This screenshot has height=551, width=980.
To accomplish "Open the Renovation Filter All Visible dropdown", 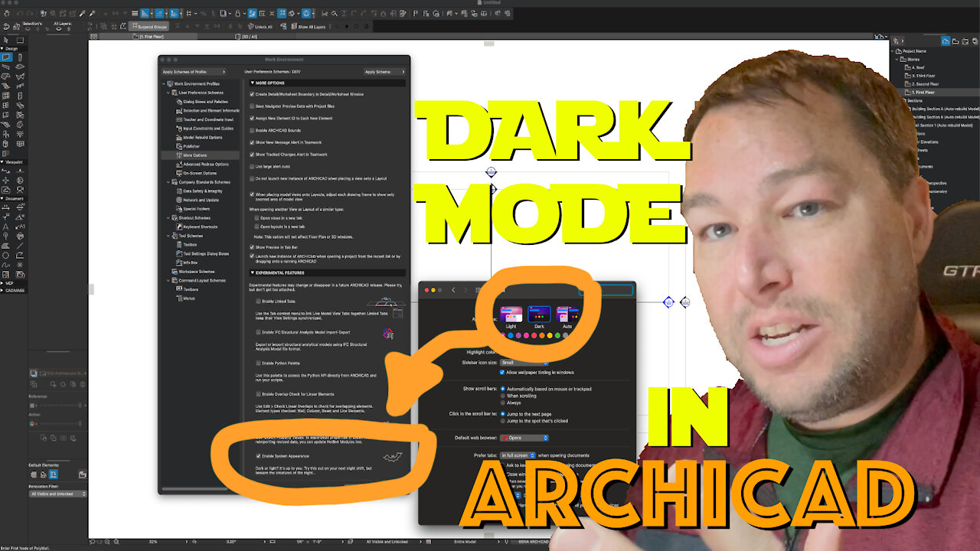I will (x=58, y=494).
